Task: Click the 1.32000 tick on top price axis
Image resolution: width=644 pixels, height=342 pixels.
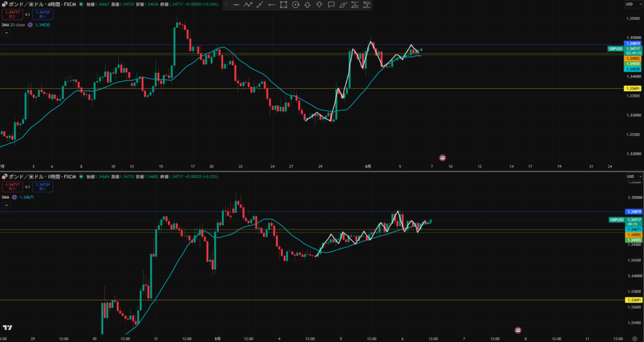Action: (634, 153)
